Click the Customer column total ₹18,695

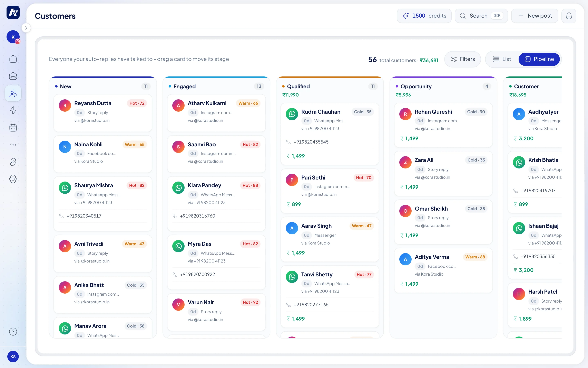coord(518,95)
